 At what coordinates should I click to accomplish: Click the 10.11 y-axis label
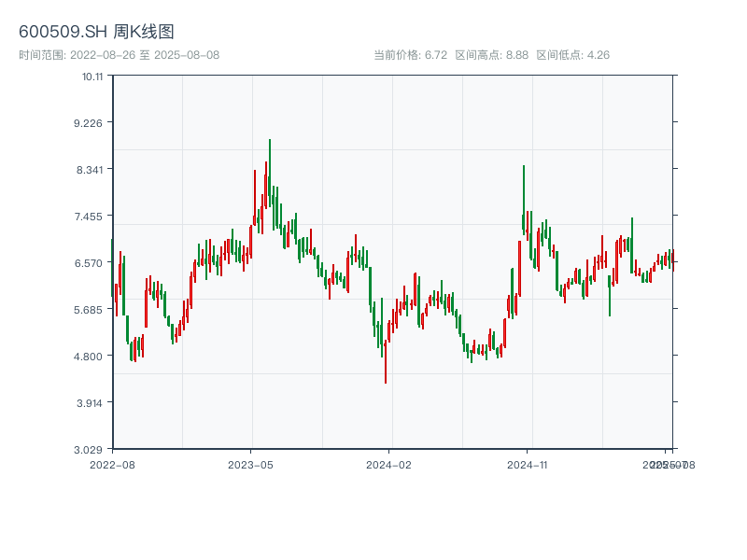(92, 77)
